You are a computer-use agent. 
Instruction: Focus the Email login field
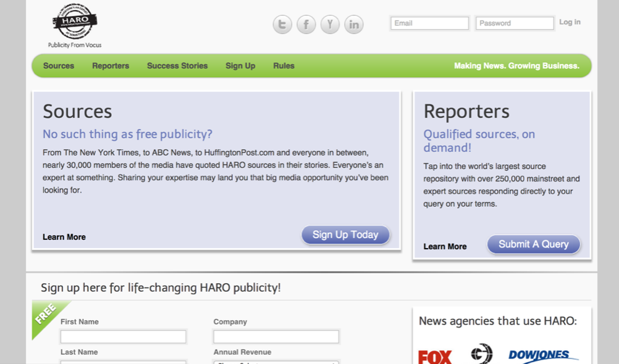pyautogui.click(x=429, y=23)
